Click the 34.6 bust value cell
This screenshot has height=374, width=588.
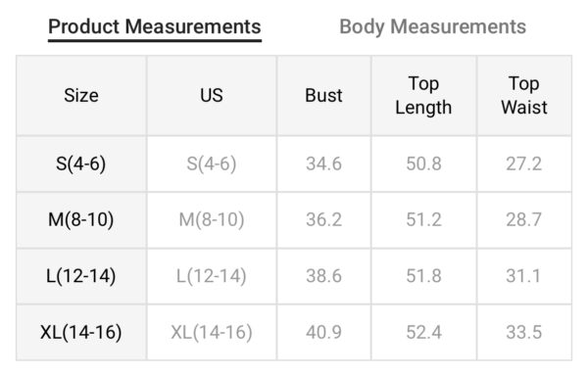pyautogui.click(x=324, y=164)
